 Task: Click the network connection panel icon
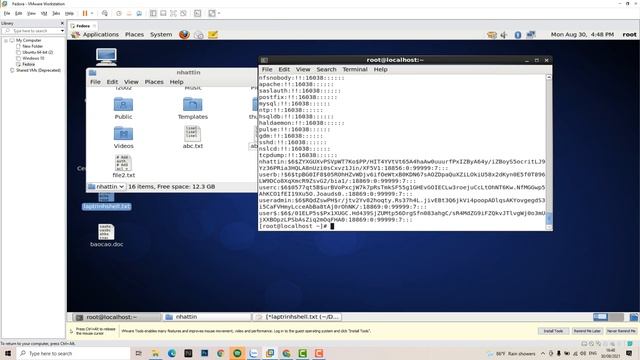531,35
